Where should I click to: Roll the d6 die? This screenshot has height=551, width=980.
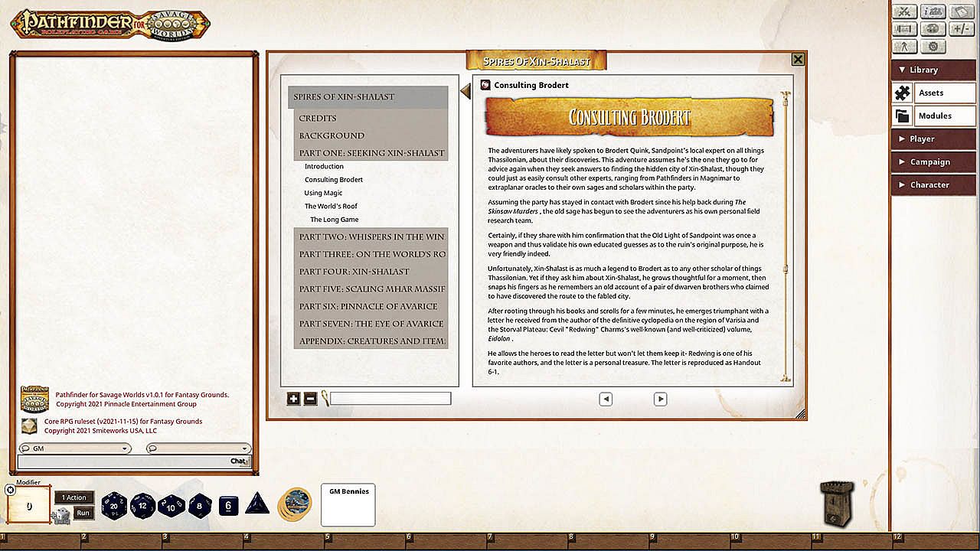click(229, 505)
